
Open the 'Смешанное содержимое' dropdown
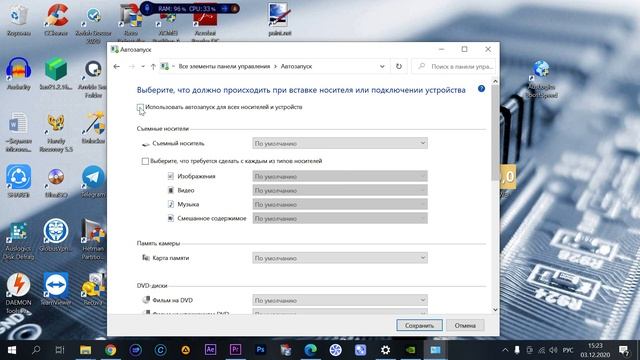[340, 218]
